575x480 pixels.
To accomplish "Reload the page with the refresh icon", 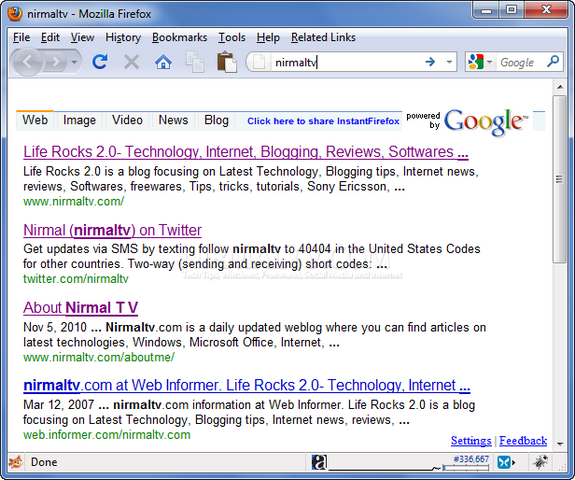I will 100,62.
